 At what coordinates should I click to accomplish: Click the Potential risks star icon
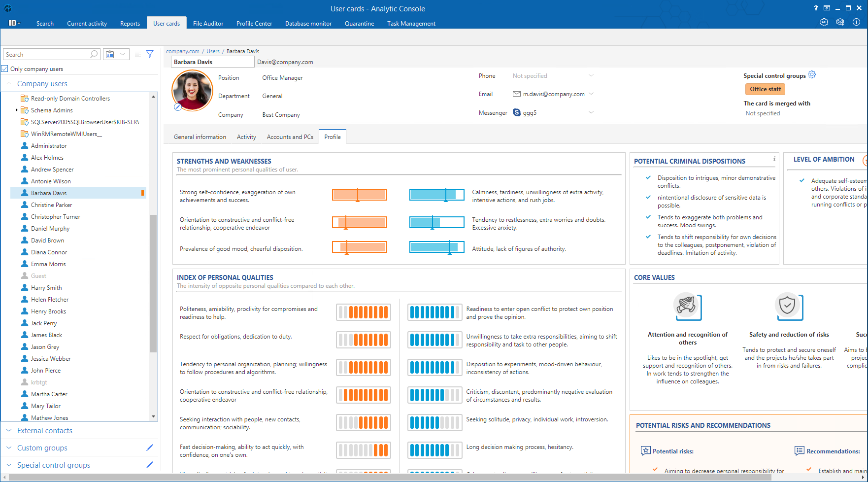(645, 451)
